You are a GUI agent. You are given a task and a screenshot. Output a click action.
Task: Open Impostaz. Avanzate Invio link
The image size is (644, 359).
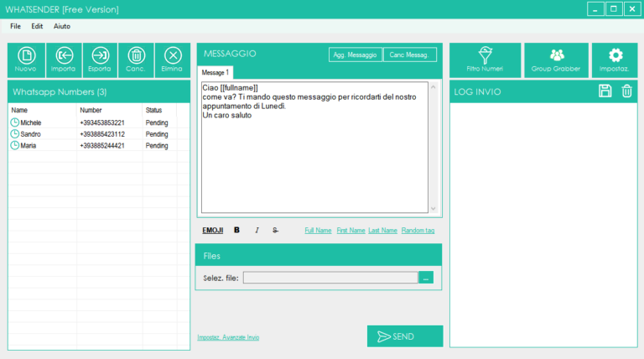coord(228,337)
